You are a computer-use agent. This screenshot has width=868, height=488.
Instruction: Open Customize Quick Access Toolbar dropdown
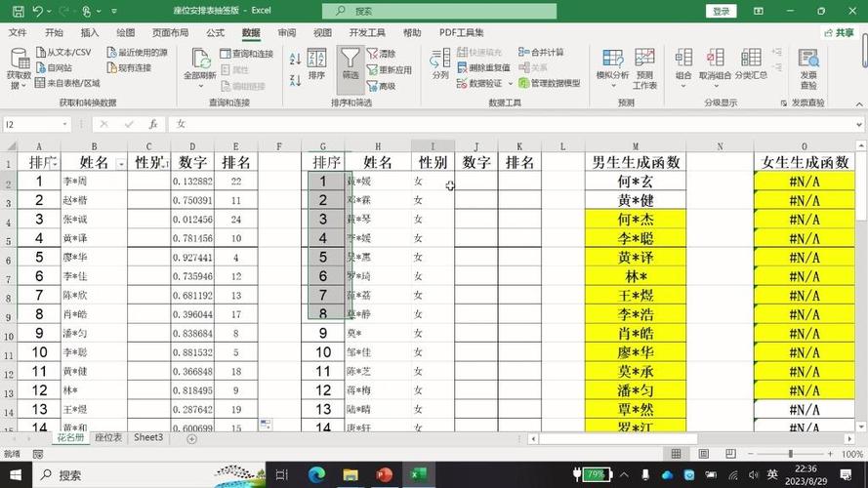pyautogui.click(x=114, y=11)
